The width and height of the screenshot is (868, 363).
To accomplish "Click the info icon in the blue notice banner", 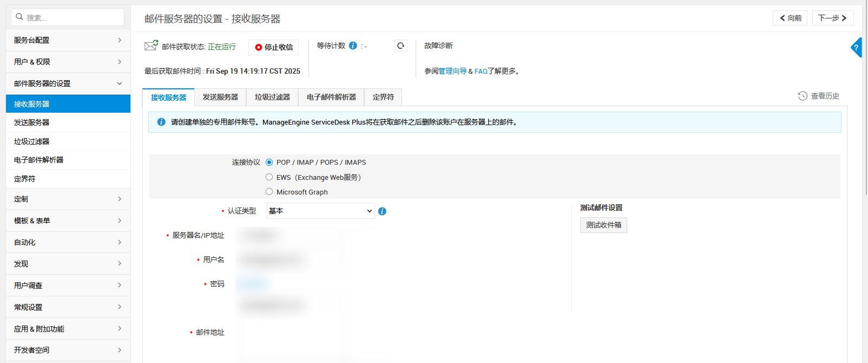I will (161, 122).
